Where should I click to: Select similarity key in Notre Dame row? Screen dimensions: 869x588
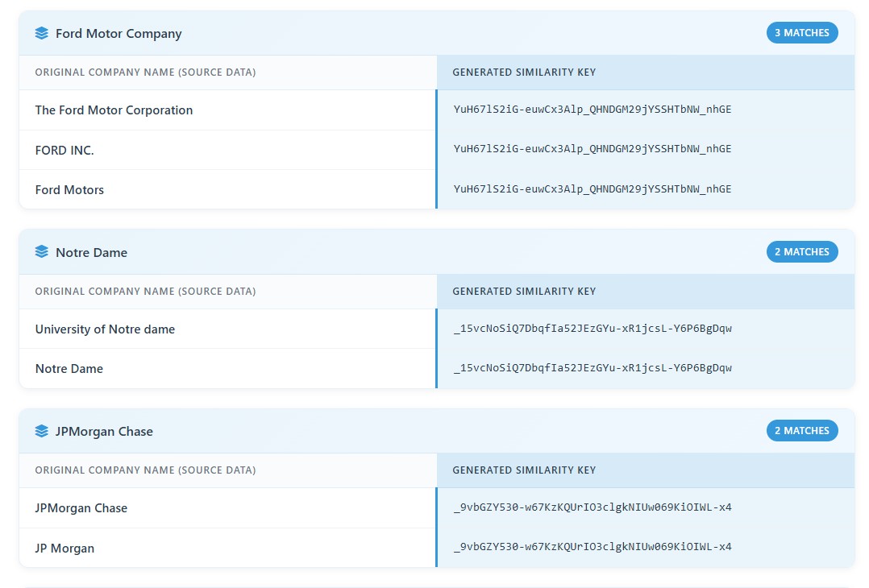(592, 367)
